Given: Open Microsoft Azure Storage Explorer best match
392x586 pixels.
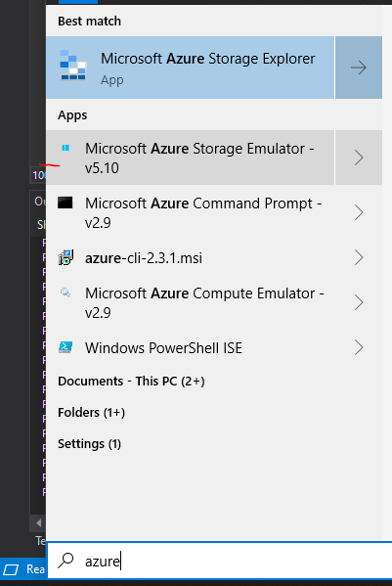Looking at the screenshot, I should point(190,68).
